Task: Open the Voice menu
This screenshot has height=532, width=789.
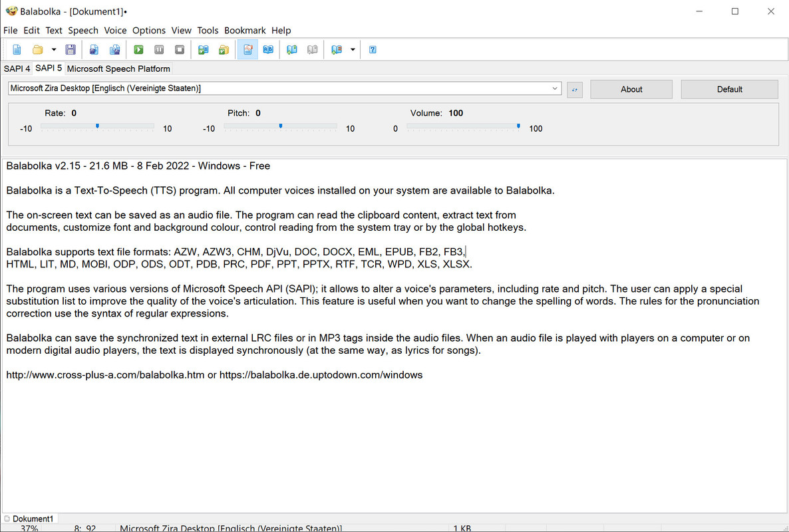Action: pos(115,30)
